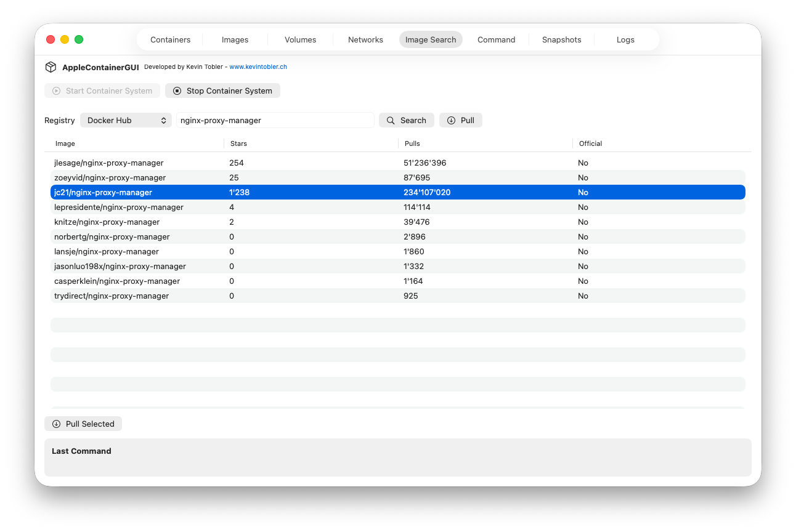This screenshot has height=532, width=796.
Task: Open the Docker Hub registry dropdown
Action: pos(126,120)
